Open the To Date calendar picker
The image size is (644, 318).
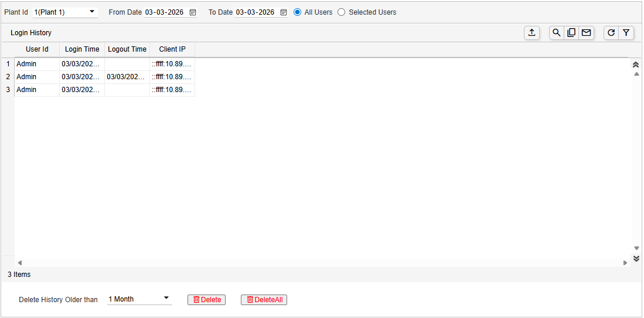(x=284, y=12)
